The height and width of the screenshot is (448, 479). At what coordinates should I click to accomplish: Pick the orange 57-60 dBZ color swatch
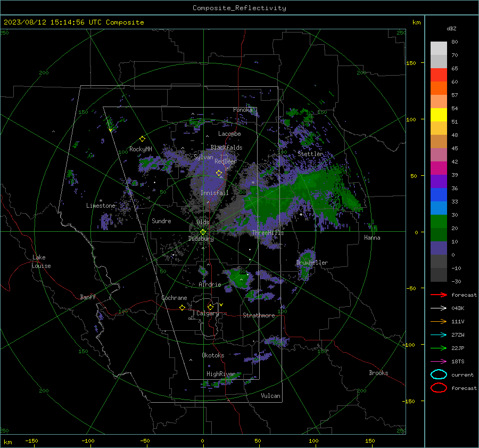(x=439, y=88)
